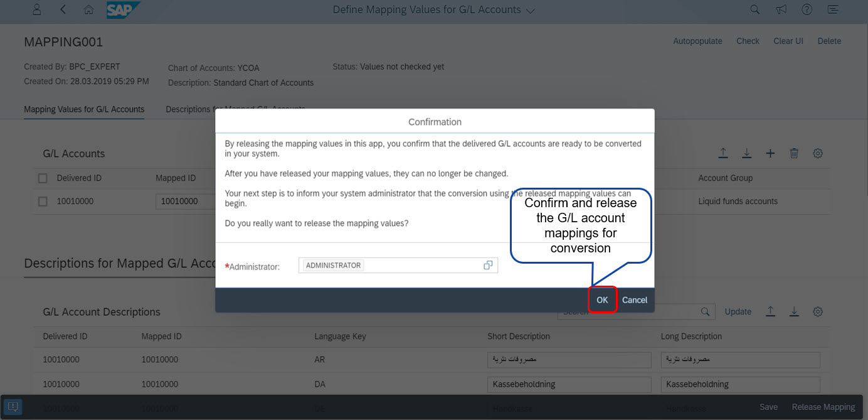This screenshot has height=420, width=868.
Task: Switch to Mapping Values for G/L Accounts tab
Action: pyautogui.click(x=84, y=109)
